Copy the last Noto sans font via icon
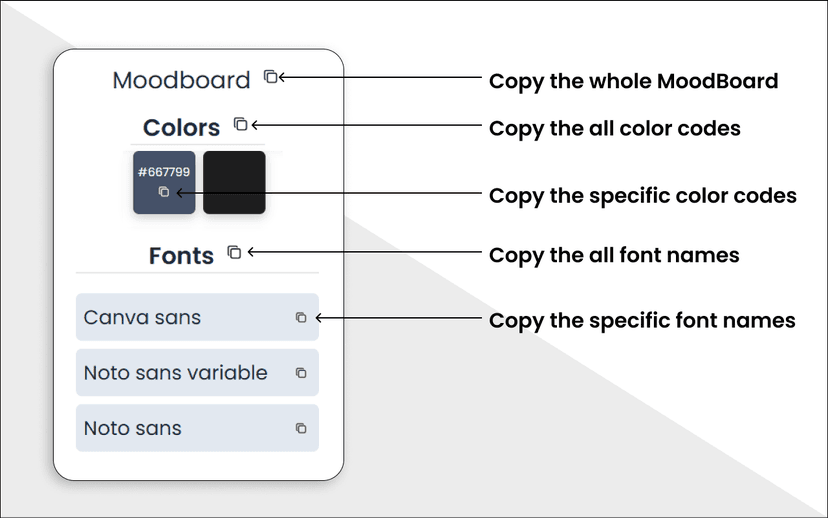 [301, 428]
